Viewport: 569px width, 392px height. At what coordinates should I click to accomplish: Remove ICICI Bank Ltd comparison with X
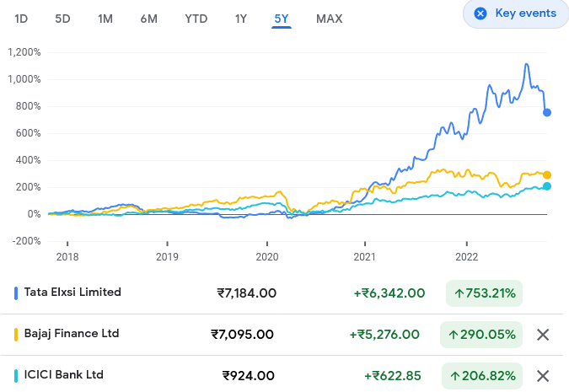point(543,375)
